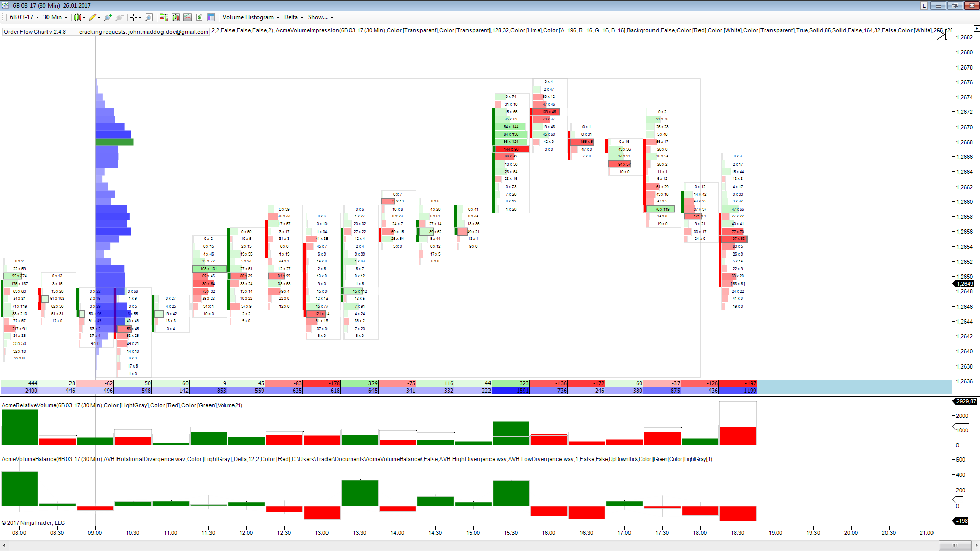This screenshot has height=551, width=980.
Task: Click the tall green 15:30 delta bar
Action: point(511,493)
